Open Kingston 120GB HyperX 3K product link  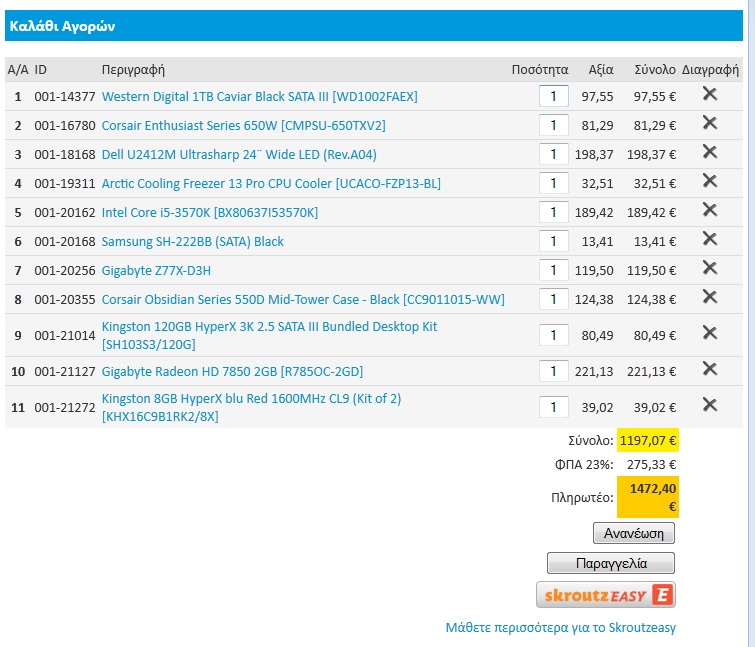coord(269,336)
